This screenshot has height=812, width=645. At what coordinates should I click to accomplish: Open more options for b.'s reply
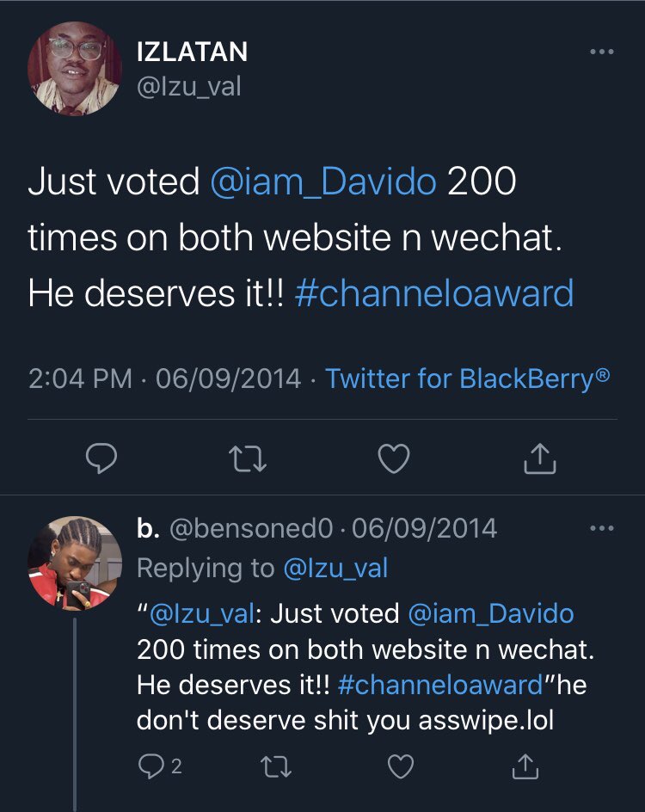tap(602, 527)
